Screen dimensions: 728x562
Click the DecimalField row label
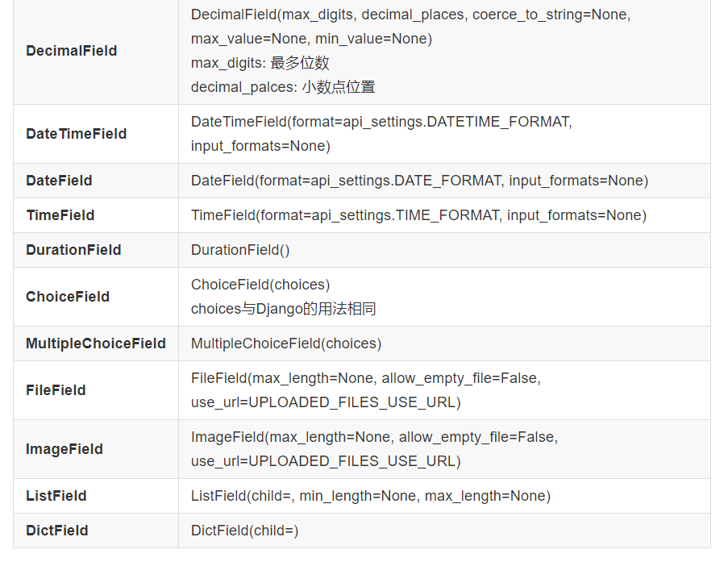[71, 50]
